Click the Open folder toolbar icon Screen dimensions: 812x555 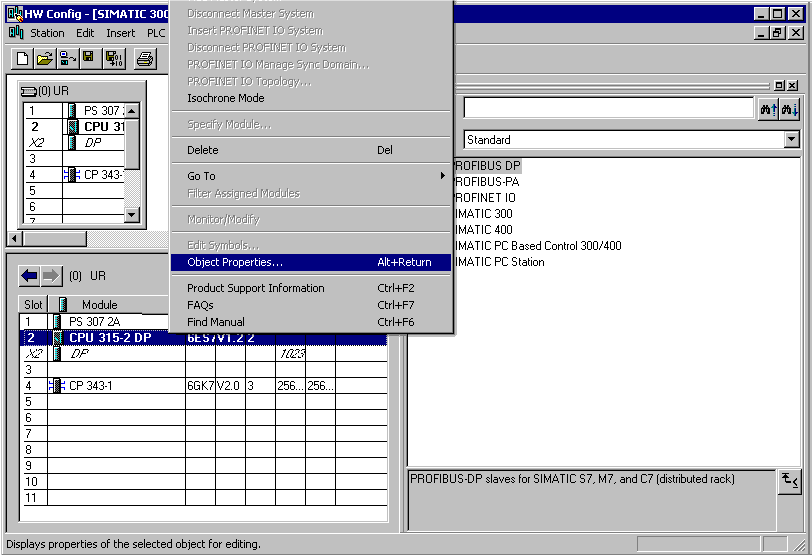tap(44, 59)
